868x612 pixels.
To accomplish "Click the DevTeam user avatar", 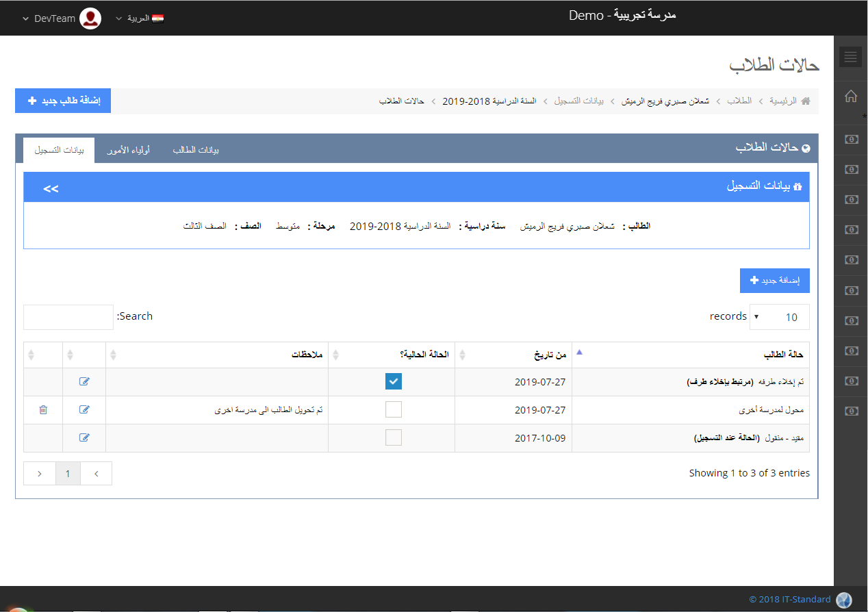I will (90, 18).
